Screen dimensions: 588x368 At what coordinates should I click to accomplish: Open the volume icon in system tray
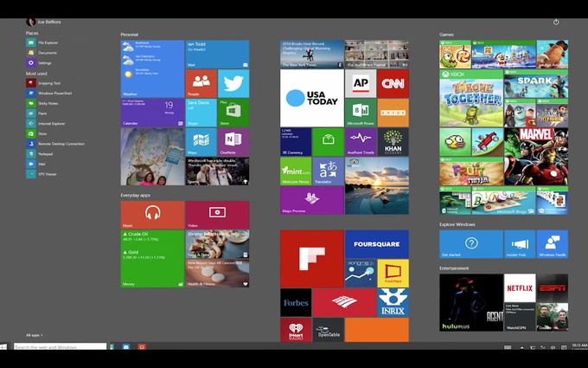point(553,348)
